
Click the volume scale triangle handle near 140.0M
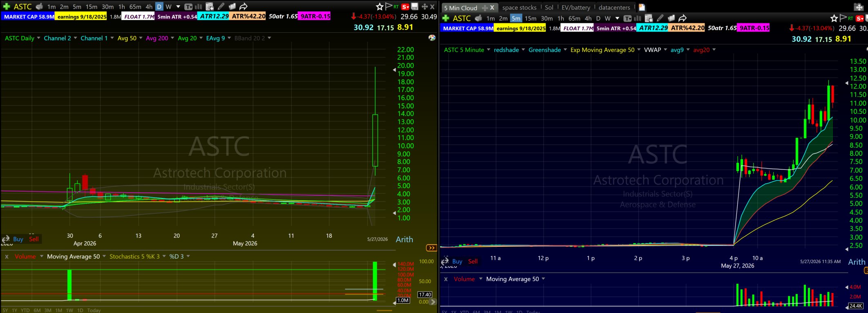[394, 264]
